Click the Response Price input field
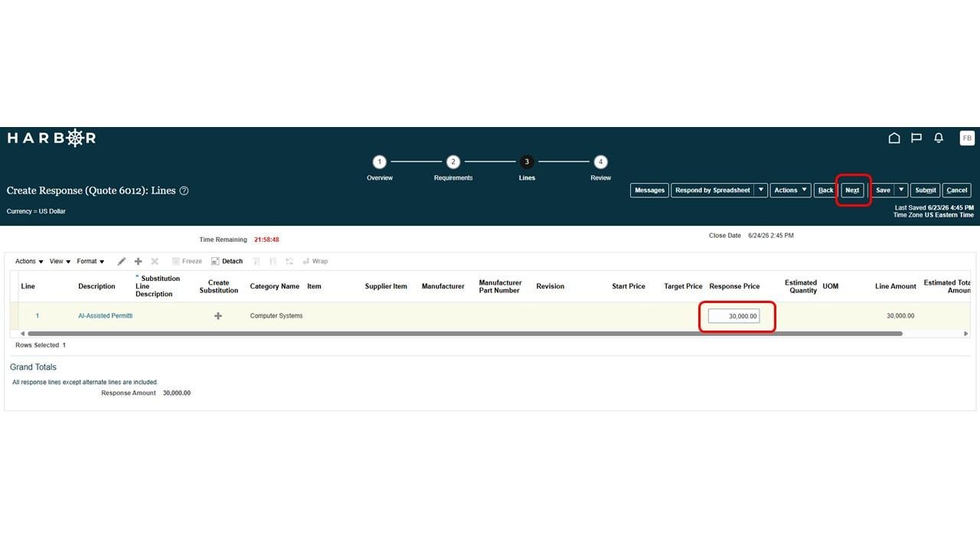 (733, 316)
